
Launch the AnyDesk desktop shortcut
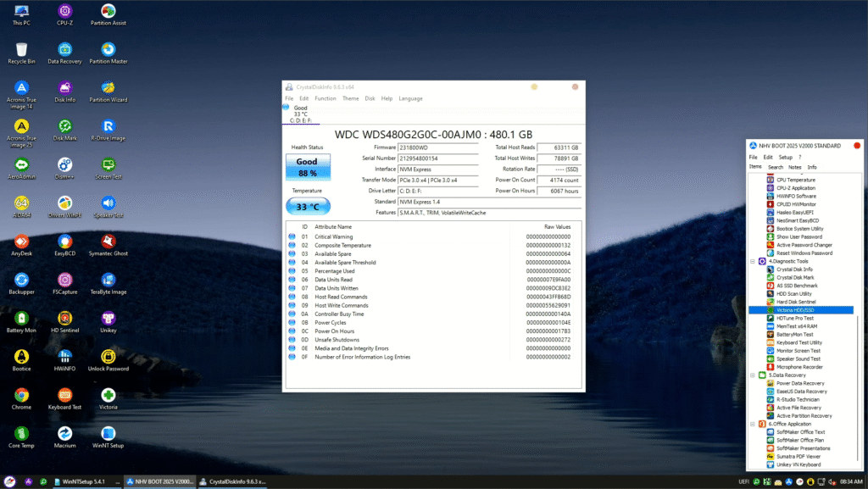(22, 241)
